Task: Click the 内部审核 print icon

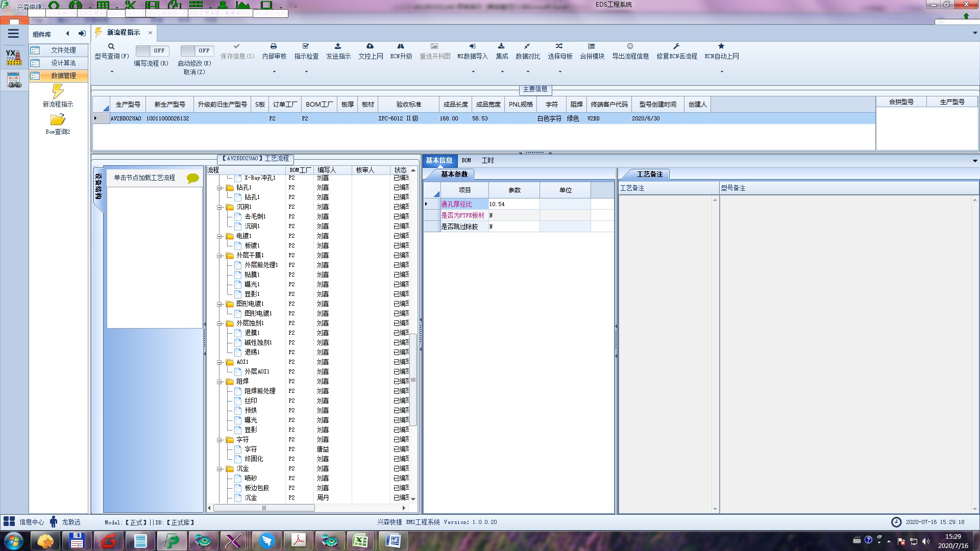Action: [274, 46]
